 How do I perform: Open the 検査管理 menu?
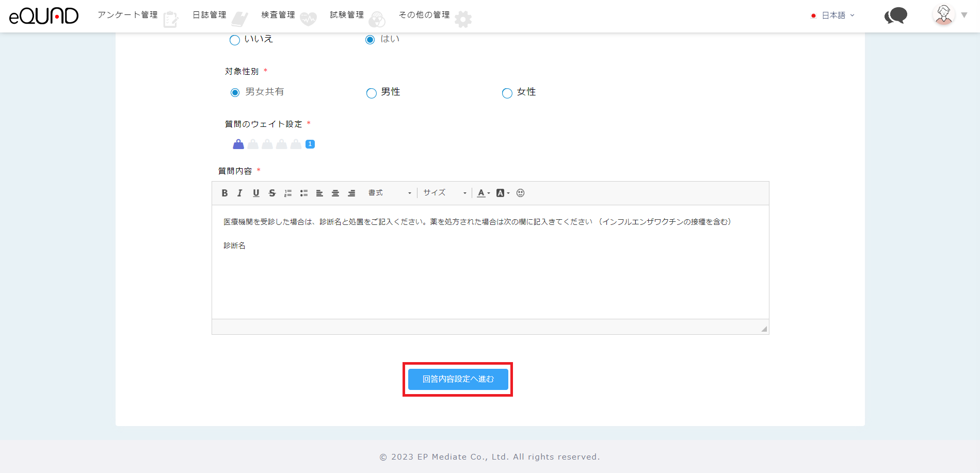(278, 15)
